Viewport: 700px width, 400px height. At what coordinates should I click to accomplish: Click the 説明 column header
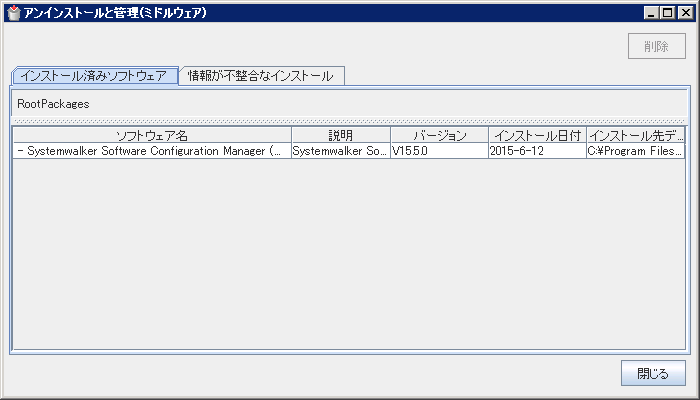341,135
